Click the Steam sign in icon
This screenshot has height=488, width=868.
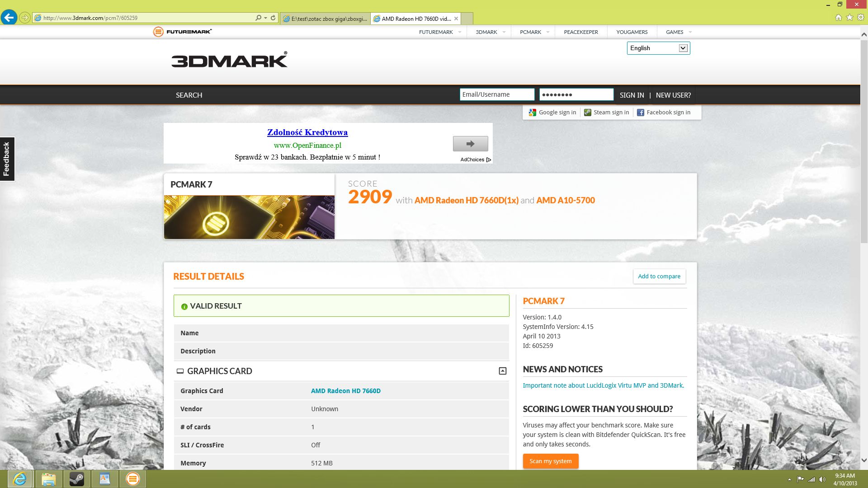click(x=588, y=113)
